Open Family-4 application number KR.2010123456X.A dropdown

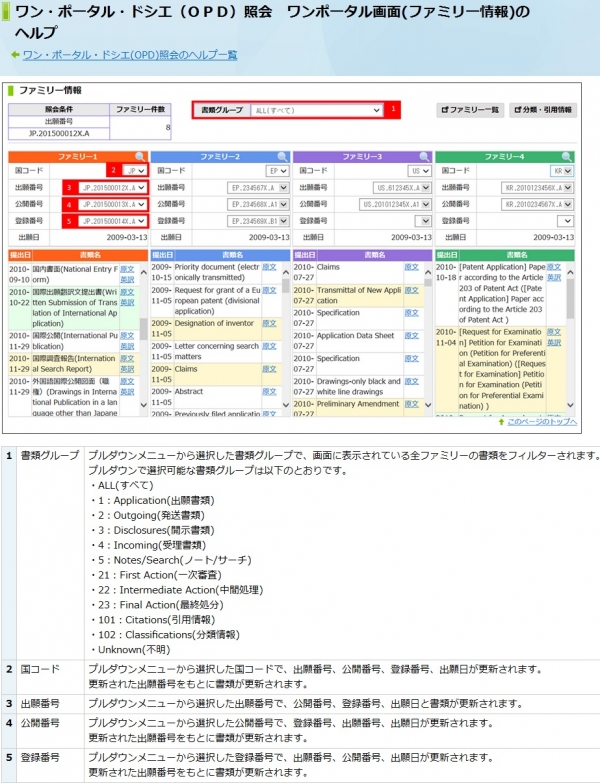(537, 188)
